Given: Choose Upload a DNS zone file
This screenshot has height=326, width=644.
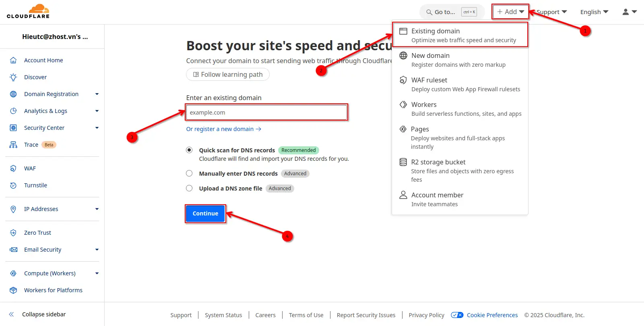Looking at the screenshot, I should pyautogui.click(x=189, y=188).
